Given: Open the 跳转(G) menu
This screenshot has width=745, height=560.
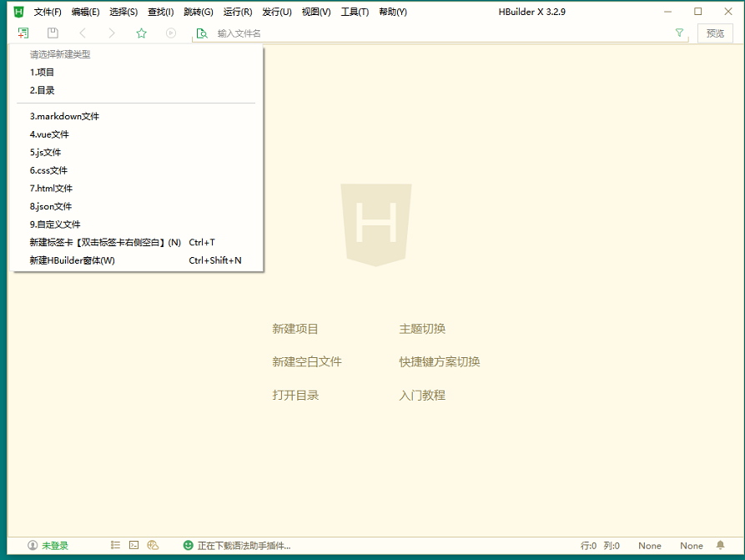Looking at the screenshot, I should (x=199, y=12).
